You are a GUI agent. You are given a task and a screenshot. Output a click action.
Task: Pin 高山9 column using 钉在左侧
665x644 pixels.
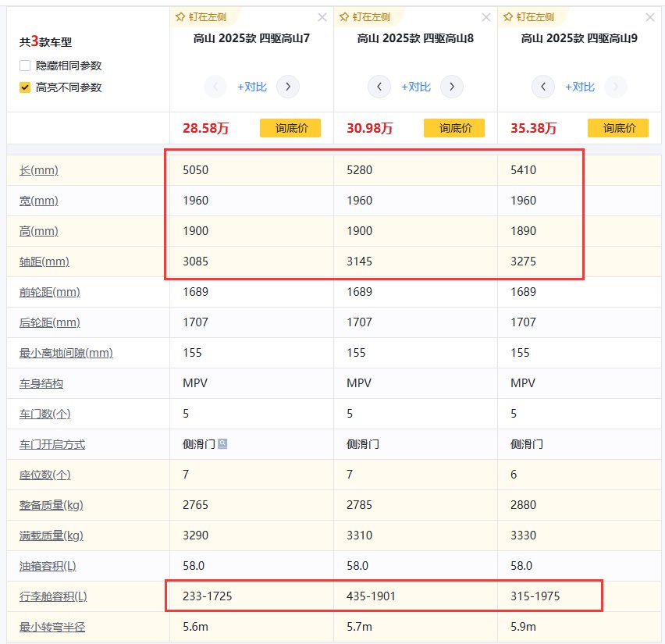coord(529,16)
